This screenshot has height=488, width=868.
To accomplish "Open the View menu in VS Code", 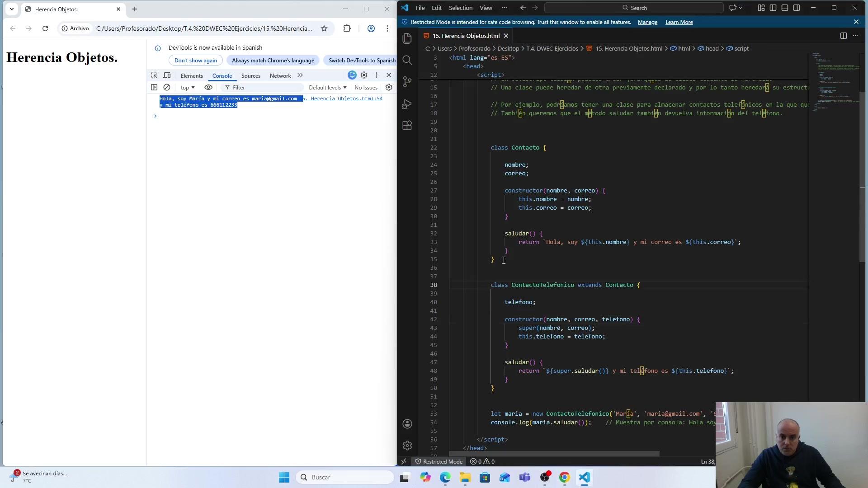I will point(486,8).
